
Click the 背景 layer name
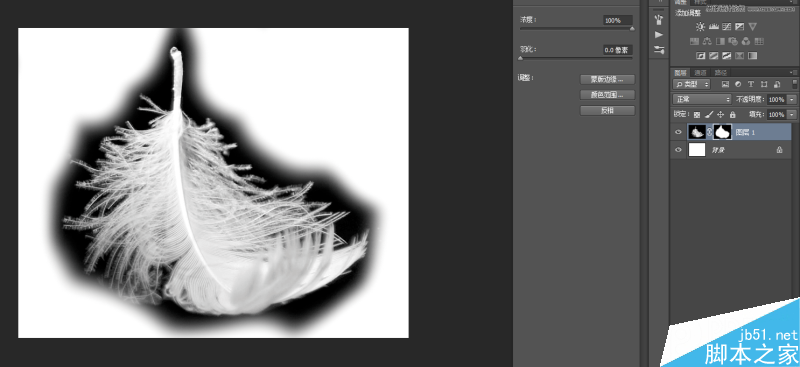[x=718, y=150]
